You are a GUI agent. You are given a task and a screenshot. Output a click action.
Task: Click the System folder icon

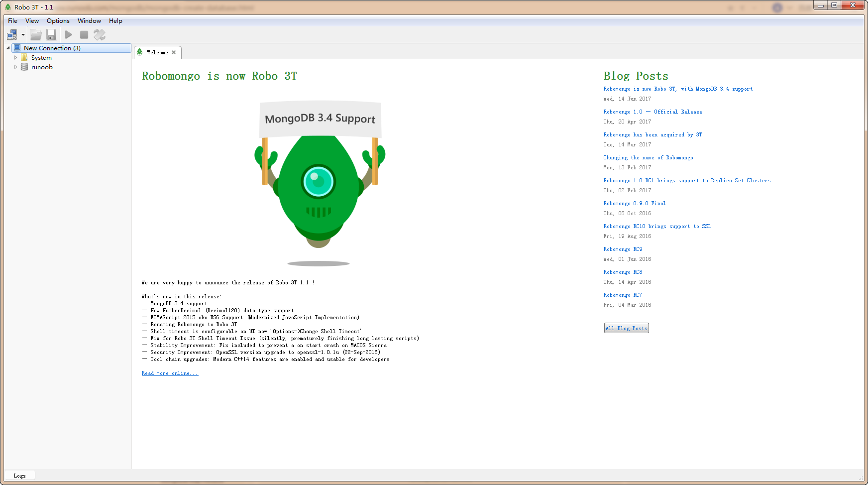tap(24, 58)
